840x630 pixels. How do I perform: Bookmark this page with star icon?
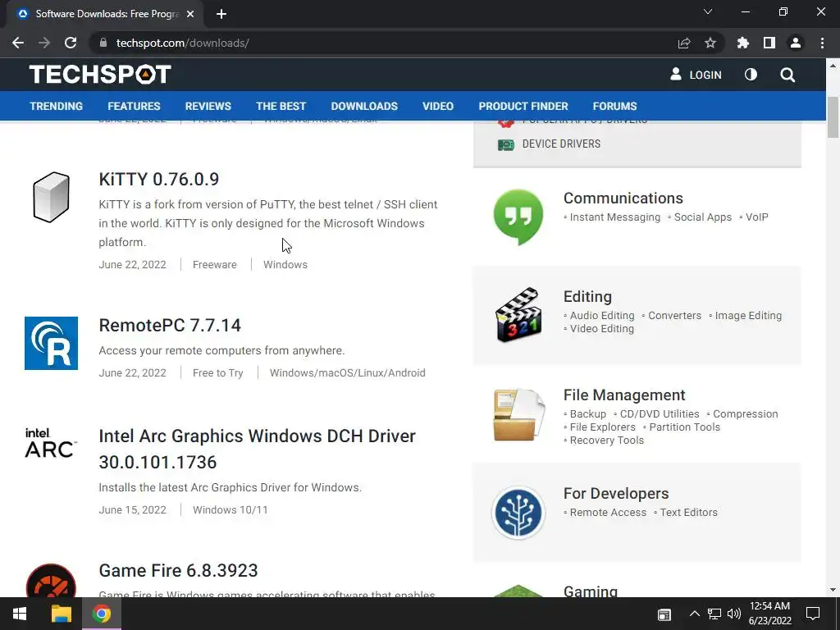tap(710, 43)
